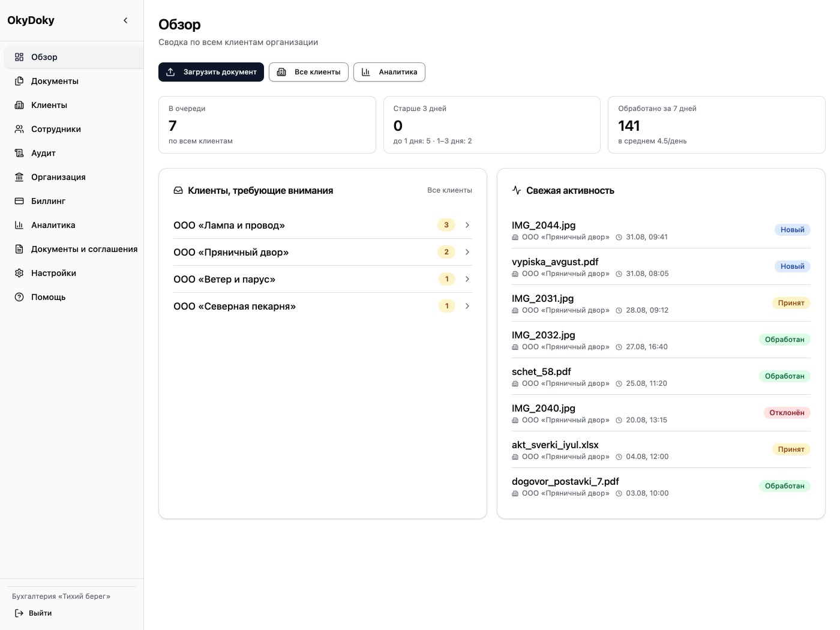Click the Документы и соглашения file icon
Image resolution: width=840 pixels, height=630 pixels.
pyautogui.click(x=19, y=249)
